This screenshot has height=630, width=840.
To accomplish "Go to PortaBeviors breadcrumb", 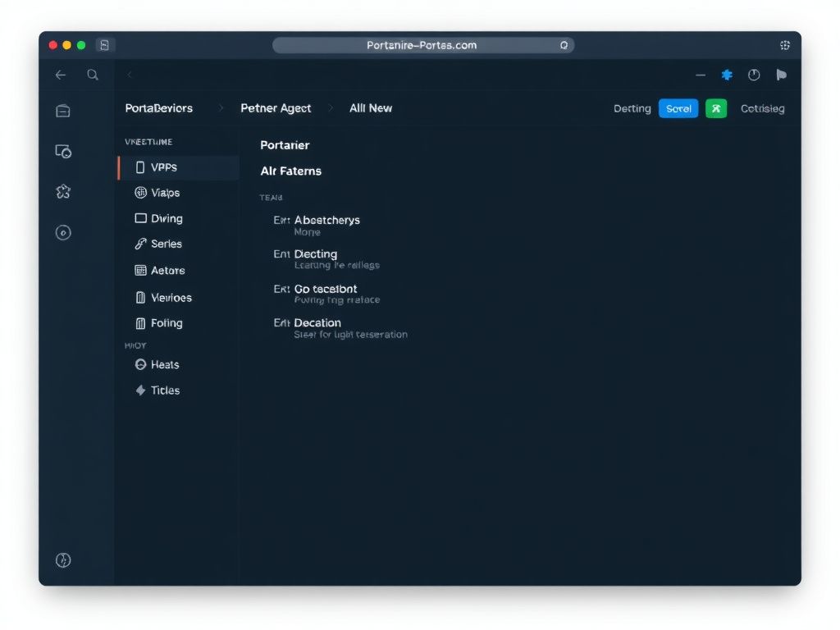I will [158, 108].
